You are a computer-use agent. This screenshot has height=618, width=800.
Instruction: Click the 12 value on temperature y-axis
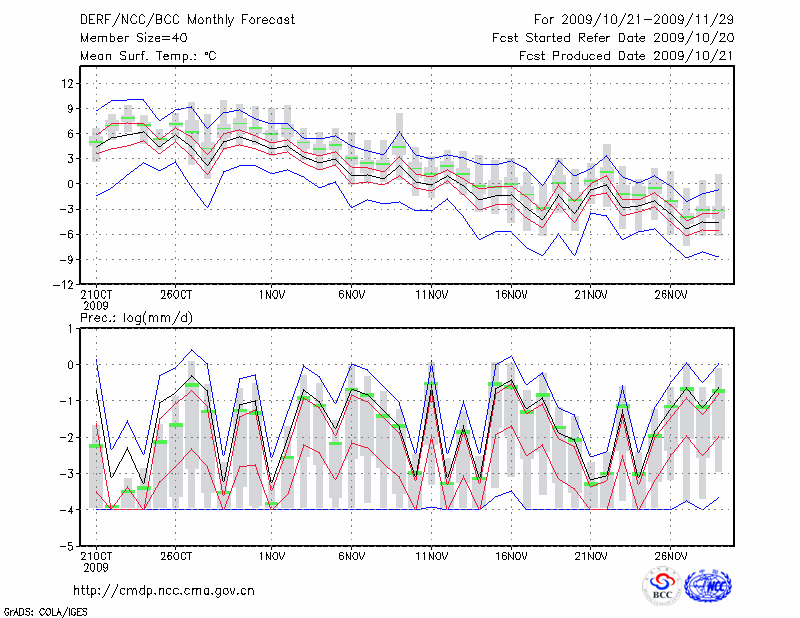click(67, 82)
